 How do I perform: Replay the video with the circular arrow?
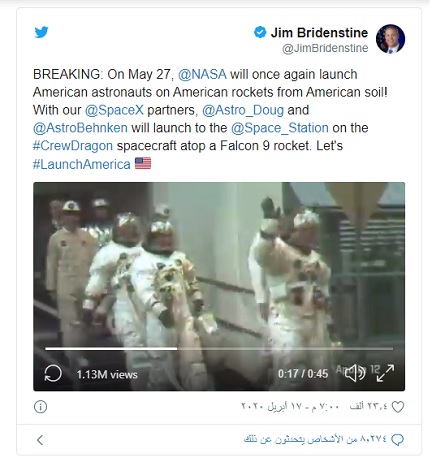coord(53,373)
